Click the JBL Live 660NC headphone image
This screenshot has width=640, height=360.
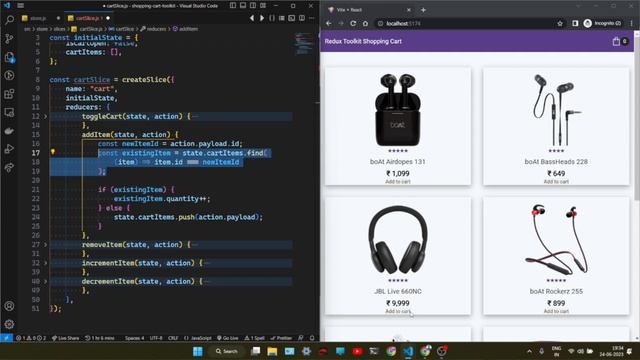coord(398,240)
